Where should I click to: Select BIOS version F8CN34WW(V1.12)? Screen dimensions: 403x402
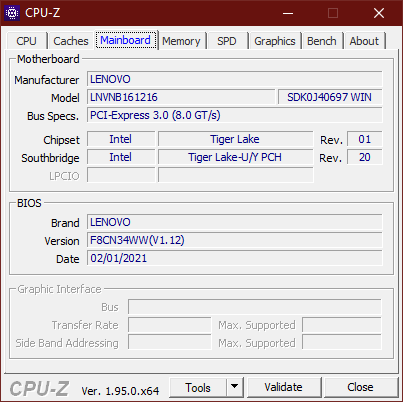(x=235, y=240)
